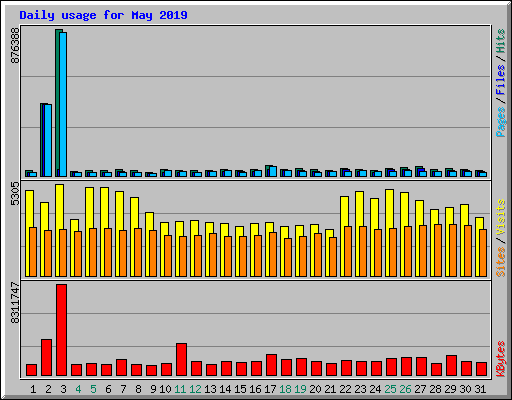Click the red KBytes bar for day 11

coord(181,359)
